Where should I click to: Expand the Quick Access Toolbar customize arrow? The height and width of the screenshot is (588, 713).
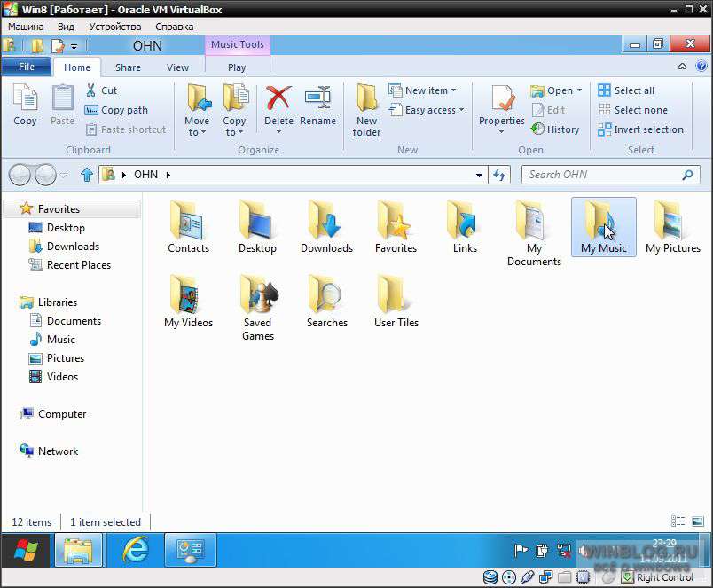click(x=74, y=46)
